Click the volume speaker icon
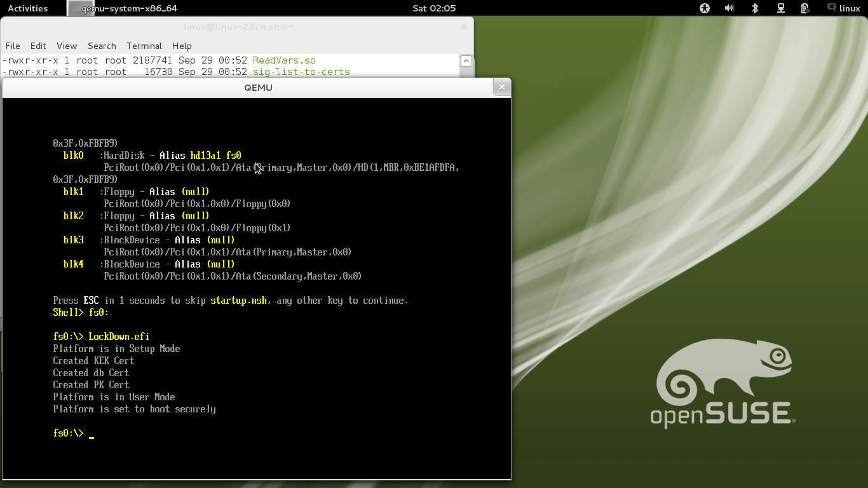The image size is (868, 488). tap(729, 8)
